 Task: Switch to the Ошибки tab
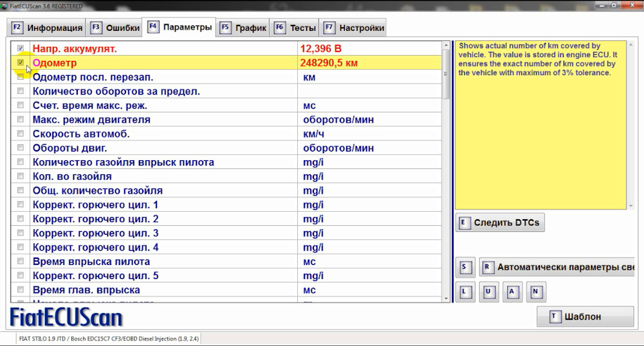tap(115, 28)
